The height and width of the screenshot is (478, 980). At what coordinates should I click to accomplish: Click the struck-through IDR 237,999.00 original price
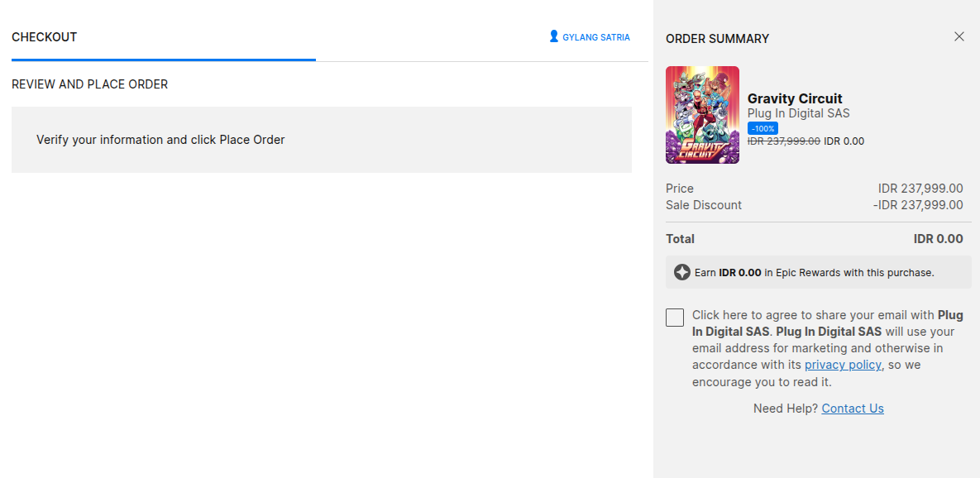(x=784, y=141)
